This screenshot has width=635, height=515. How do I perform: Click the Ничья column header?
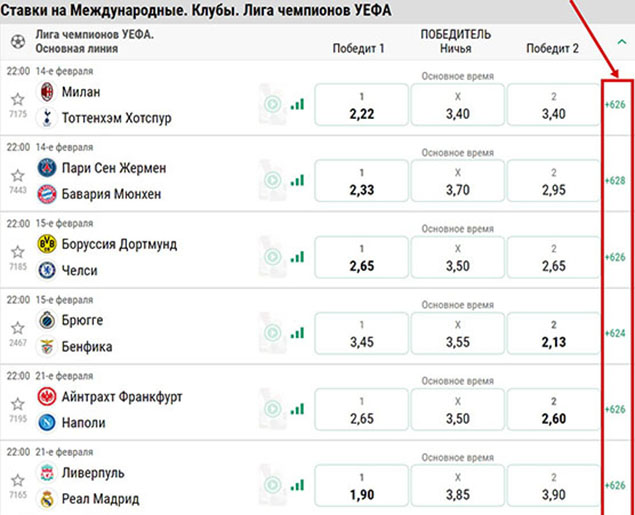point(456,47)
